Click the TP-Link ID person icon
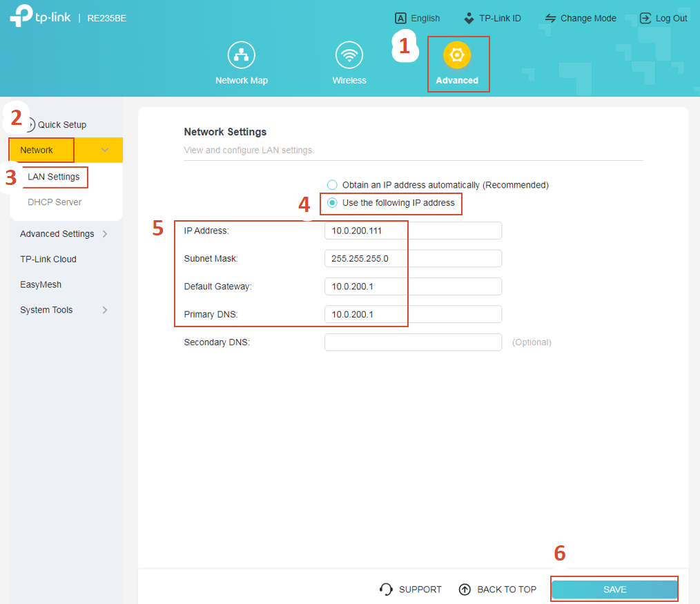Image resolution: width=700 pixels, height=604 pixels. 469,19
